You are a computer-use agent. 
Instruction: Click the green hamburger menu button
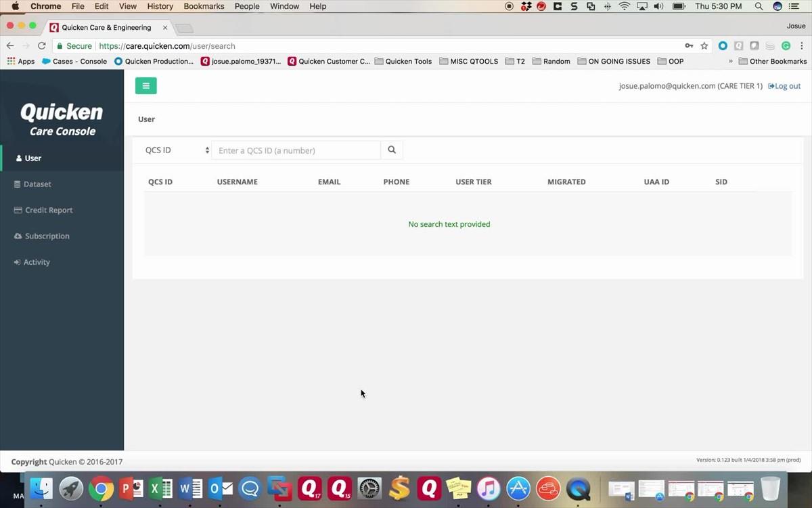point(145,86)
